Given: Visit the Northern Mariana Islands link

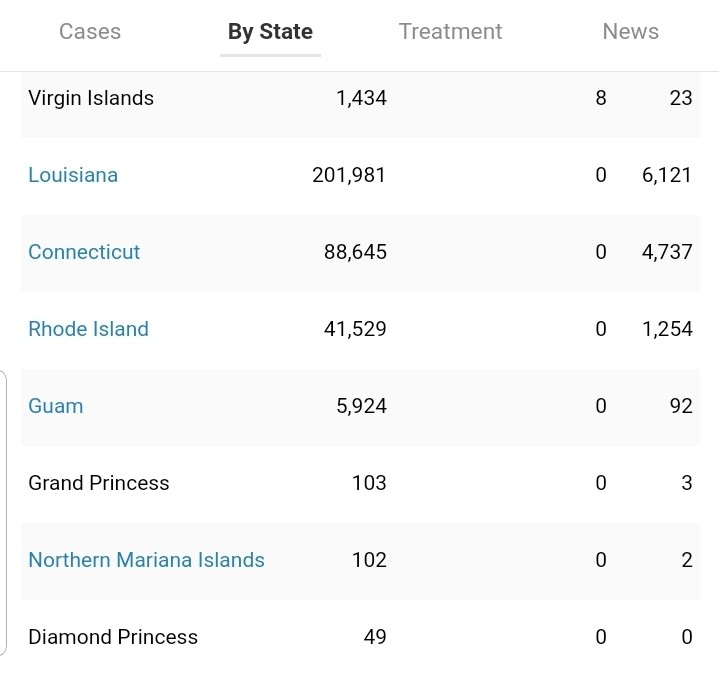Looking at the screenshot, I should tap(146, 560).
